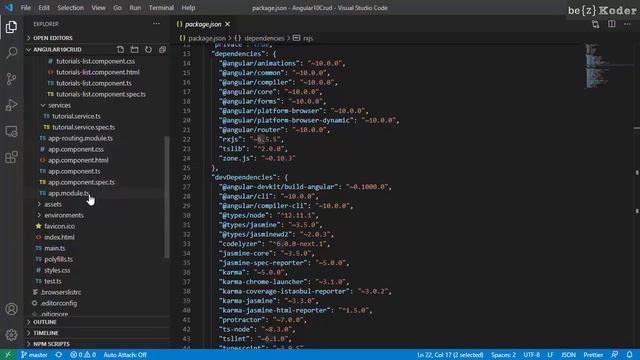Click the master branch indicator
The image size is (640, 360).
pos(34,355)
